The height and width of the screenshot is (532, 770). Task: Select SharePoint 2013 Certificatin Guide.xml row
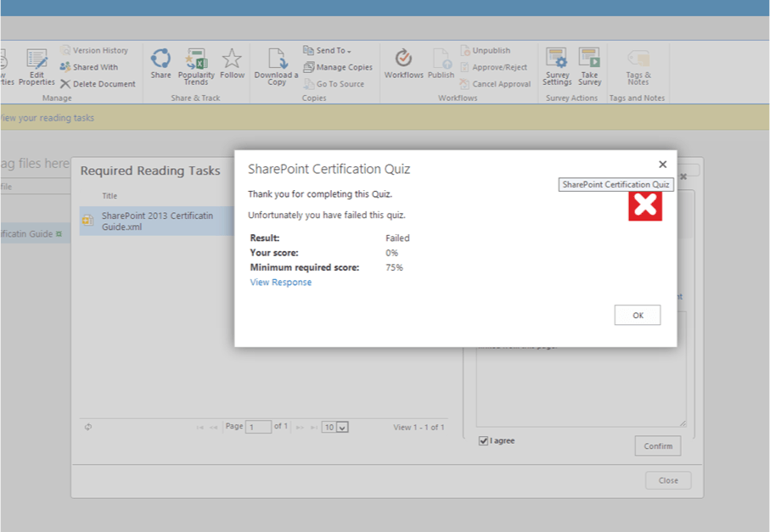tap(157, 221)
